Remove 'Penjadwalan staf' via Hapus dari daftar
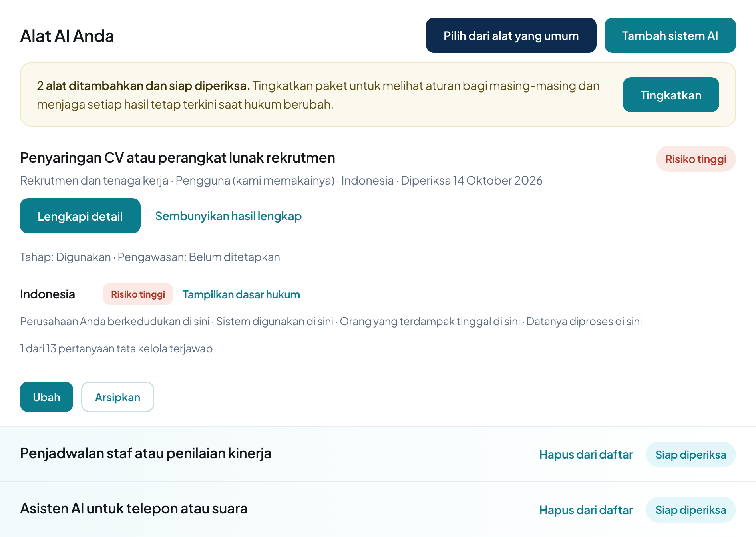 click(586, 454)
